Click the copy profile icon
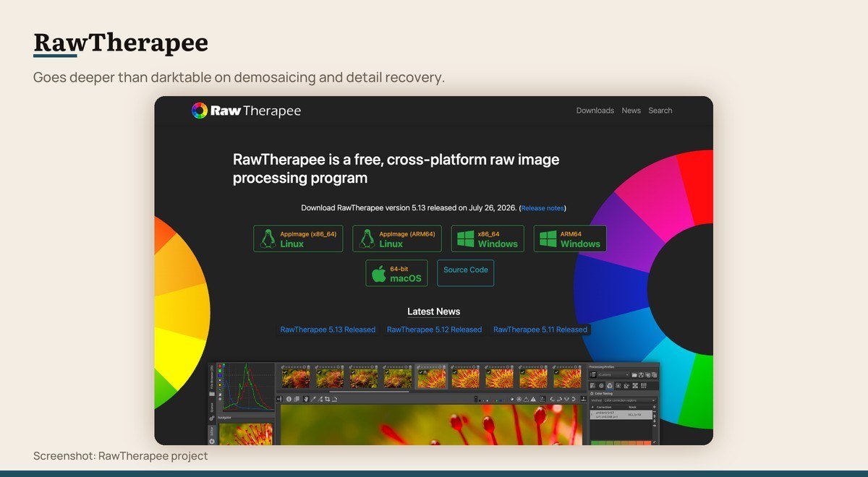 (648, 375)
